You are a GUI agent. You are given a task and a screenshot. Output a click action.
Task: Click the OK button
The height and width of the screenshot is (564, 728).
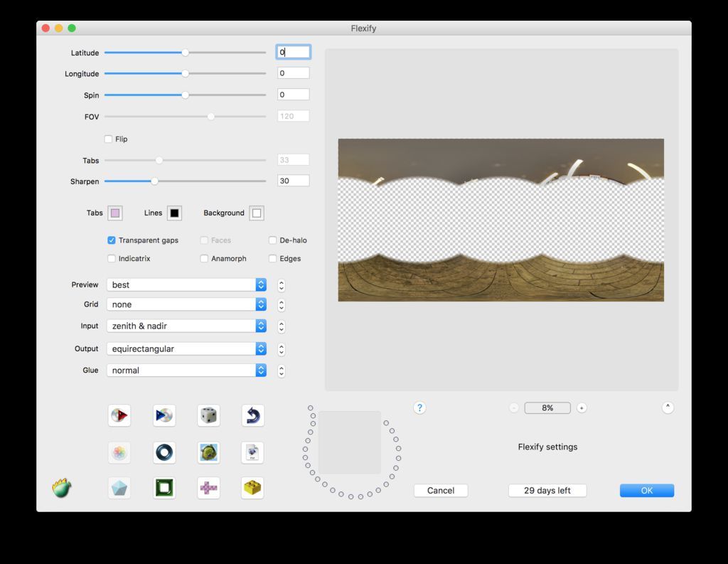(x=647, y=490)
